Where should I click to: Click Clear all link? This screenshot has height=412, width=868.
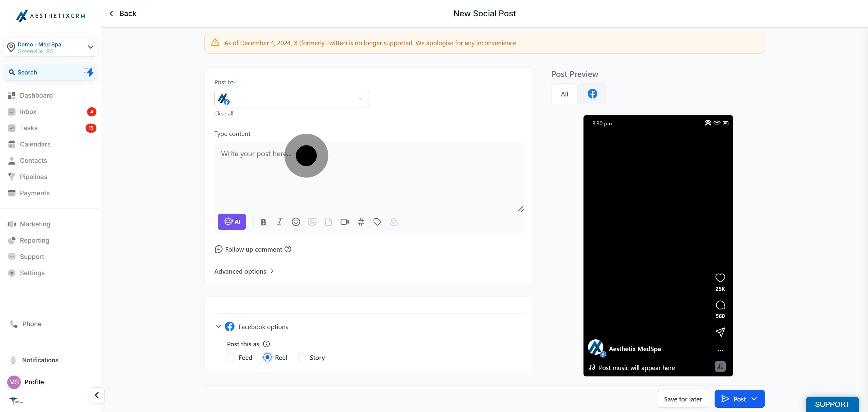(x=223, y=114)
